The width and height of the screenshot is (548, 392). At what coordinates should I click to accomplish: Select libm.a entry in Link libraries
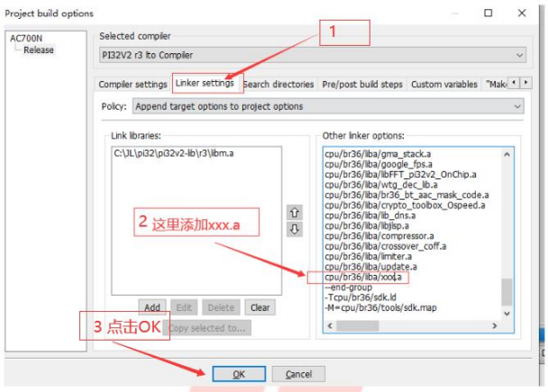click(174, 153)
